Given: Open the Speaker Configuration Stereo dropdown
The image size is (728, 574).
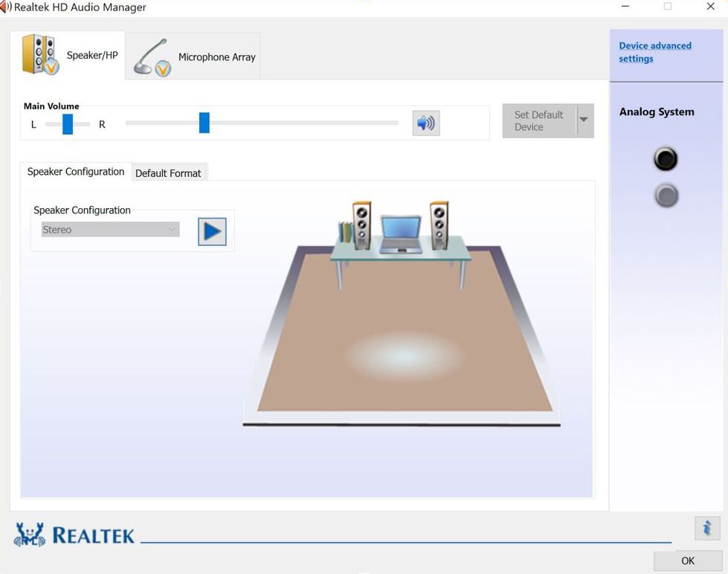Looking at the screenshot, I should (x=110, y=230).
